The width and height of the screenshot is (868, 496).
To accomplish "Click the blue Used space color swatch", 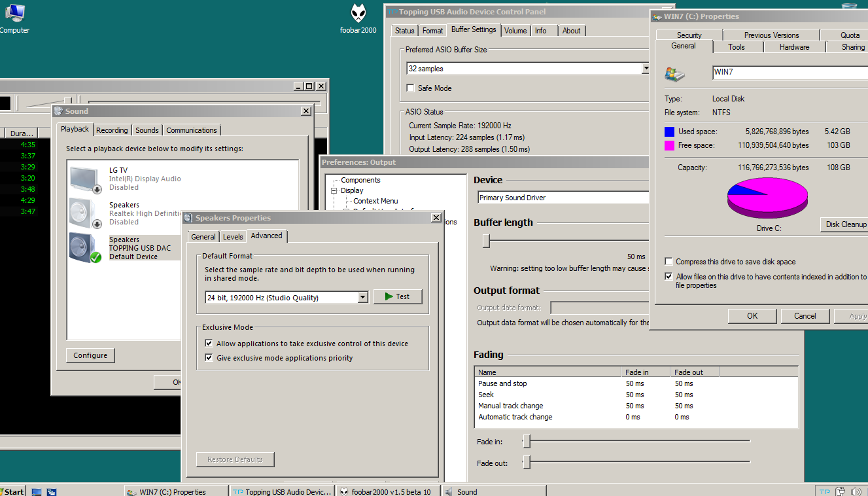I will [x=669, y=132].
